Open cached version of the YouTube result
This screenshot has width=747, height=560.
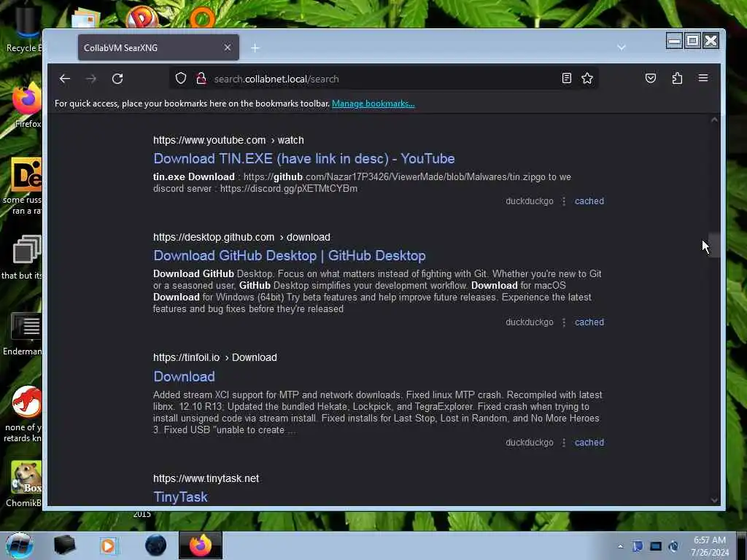point(589,201)
